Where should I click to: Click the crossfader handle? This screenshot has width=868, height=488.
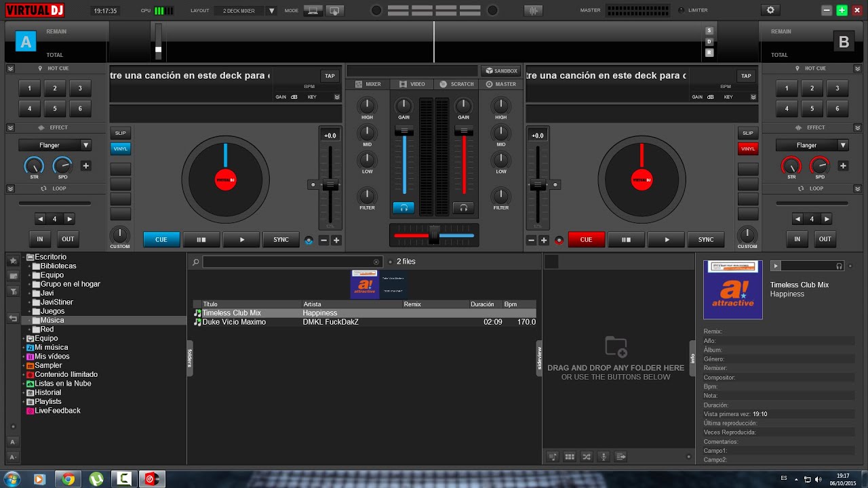(x=434, y=235)
